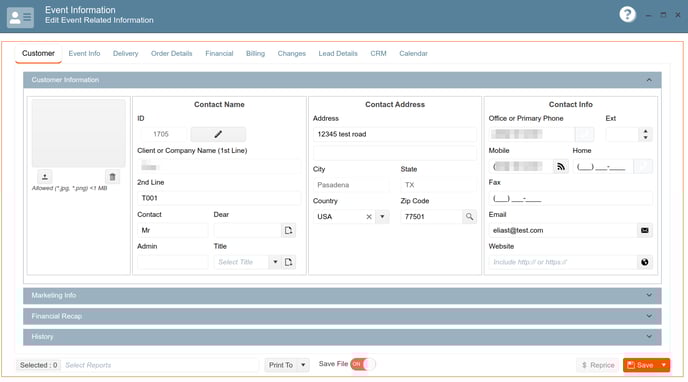Open the Save button dropdown arrow
This screenshot has width=688, height=382.
click(x=664, y=365)
